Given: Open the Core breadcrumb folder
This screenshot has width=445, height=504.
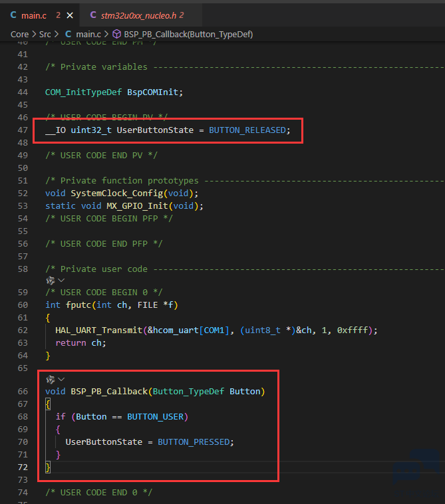Looking at the screenshot, I should coord(19,33).
